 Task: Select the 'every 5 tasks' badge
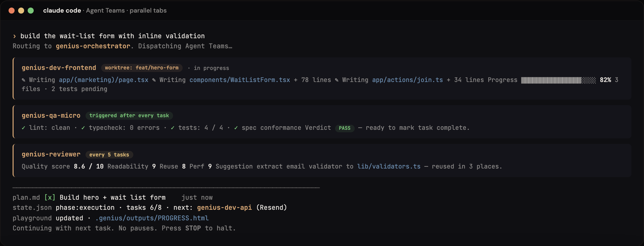coord(109,155)
